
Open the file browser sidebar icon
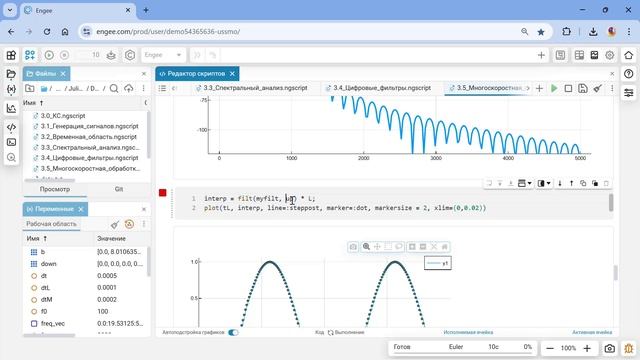[x=11, y=74]
